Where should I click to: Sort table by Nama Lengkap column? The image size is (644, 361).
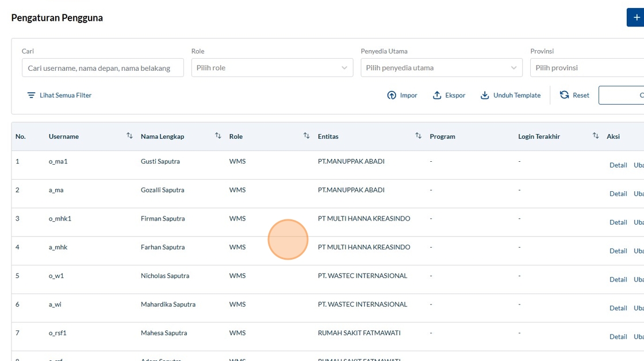click(x=218, y=136)
